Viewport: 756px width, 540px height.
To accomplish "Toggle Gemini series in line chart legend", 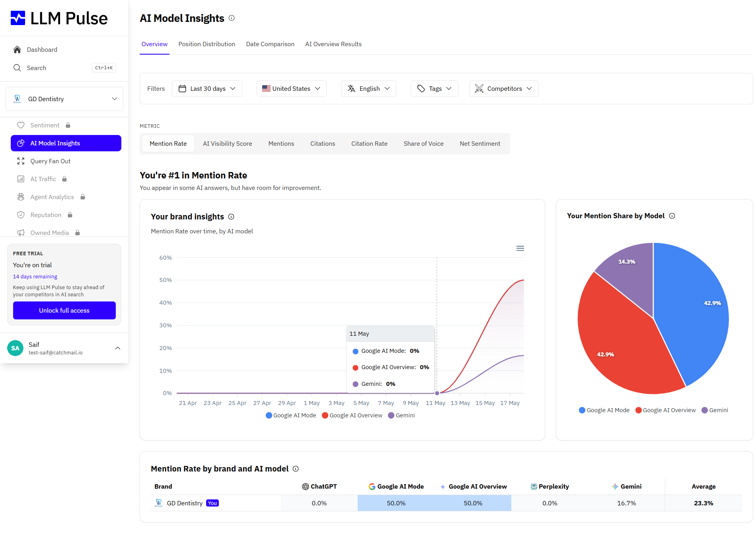I will (401, 415).
